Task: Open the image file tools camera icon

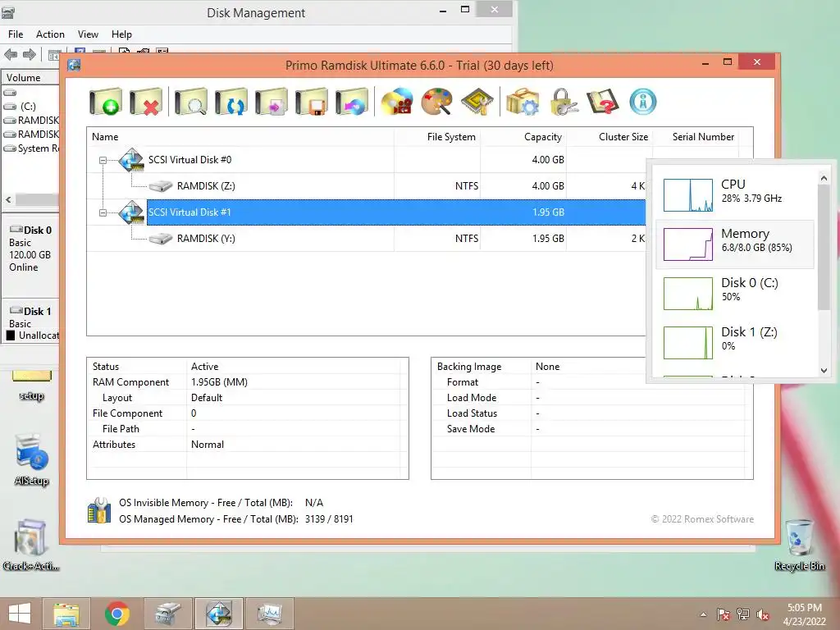Action: pyautogui.click(x=397, y=101)
